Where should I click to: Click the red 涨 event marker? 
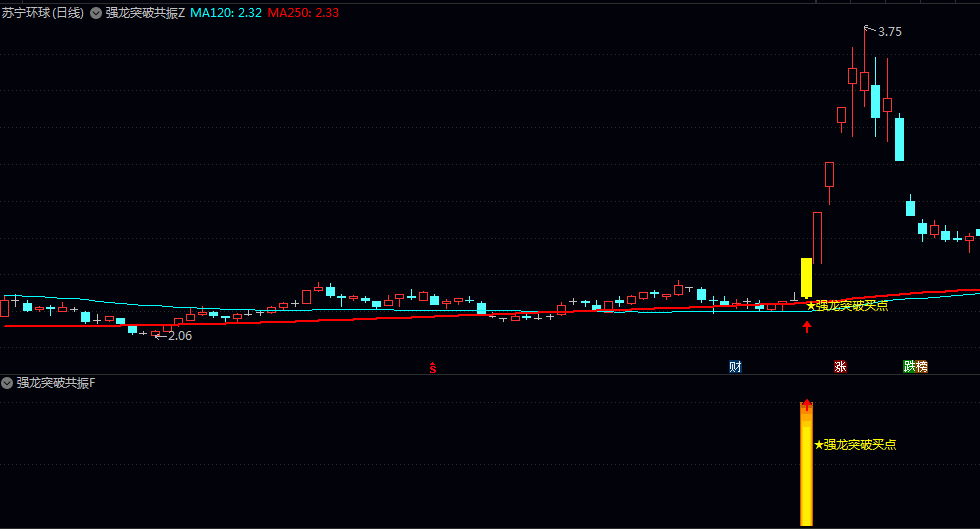click(x=840, y=367)
